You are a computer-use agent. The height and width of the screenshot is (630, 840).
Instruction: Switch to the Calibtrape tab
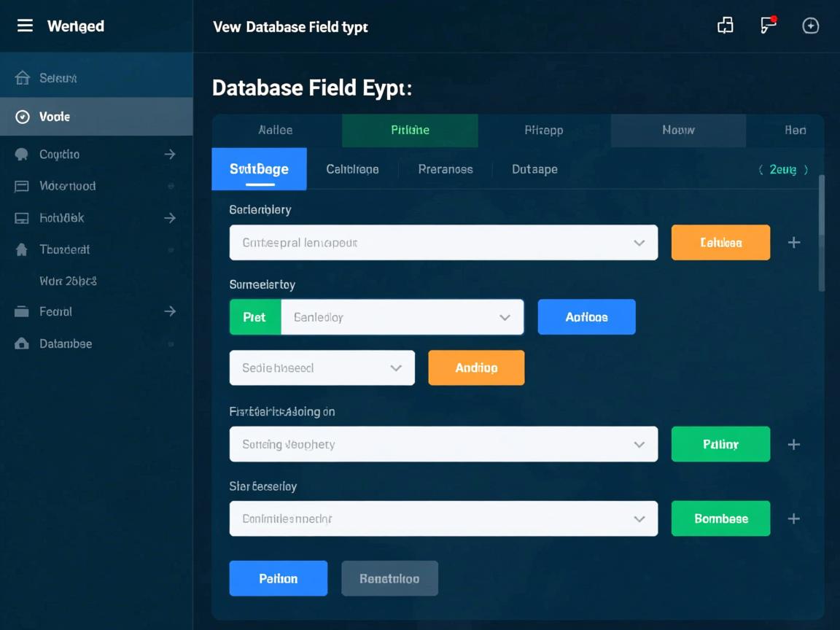click(x=352, y=169)
